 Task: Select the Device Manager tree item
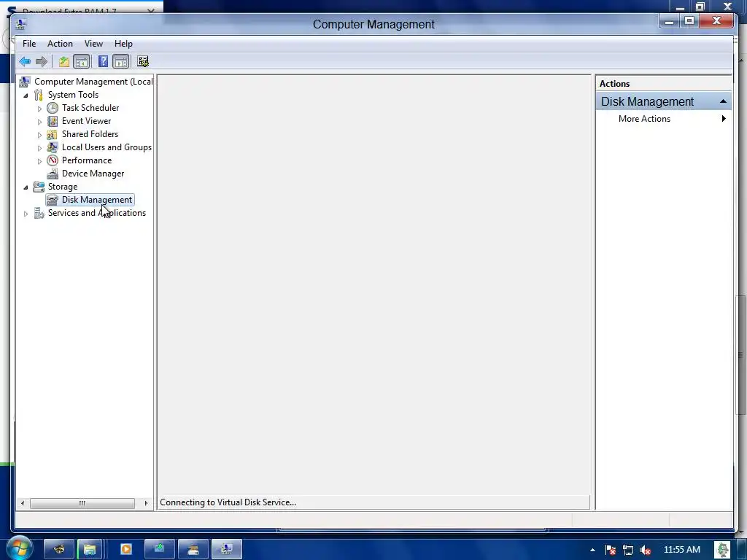(93, 174)
